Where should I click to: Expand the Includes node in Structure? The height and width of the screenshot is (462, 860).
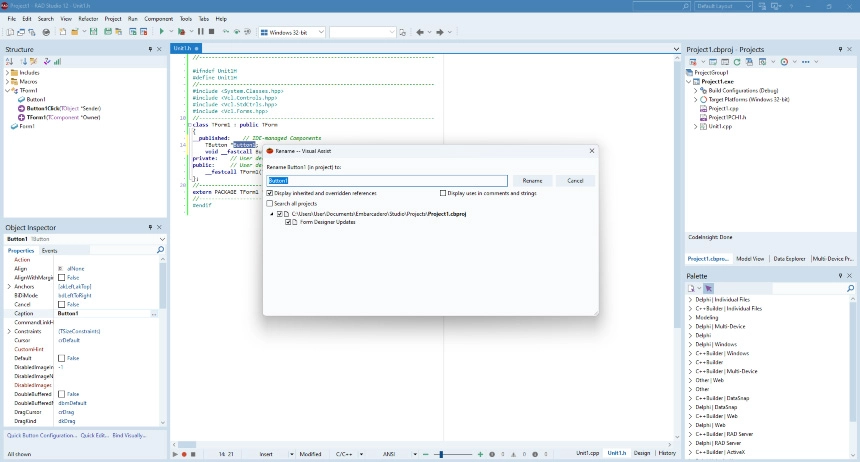coord(8,73)
